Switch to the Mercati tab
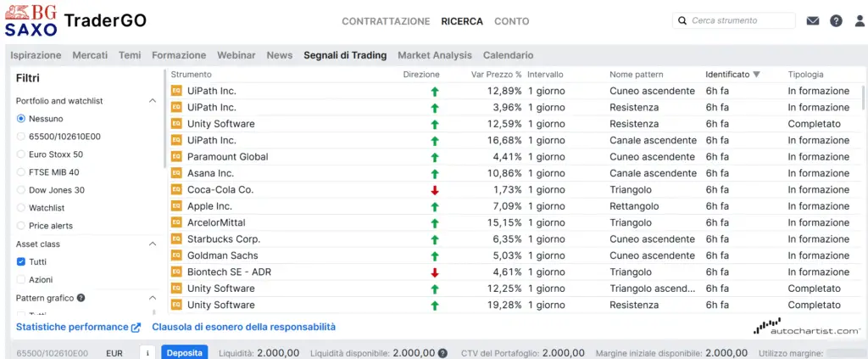Screen dimensions: 868x359 [90, 55]
